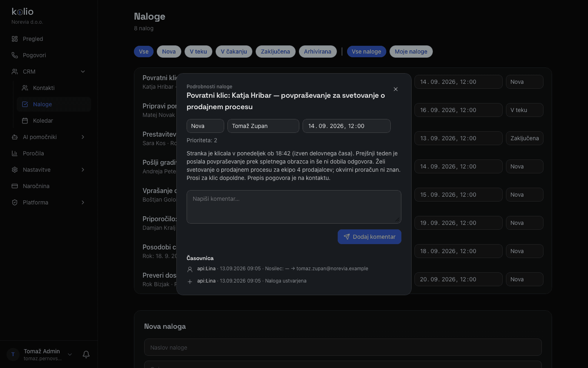Edit dialog due date 14.09.2026 field
Viewport: 588px width, 368px height.
(x=347, y=126)
